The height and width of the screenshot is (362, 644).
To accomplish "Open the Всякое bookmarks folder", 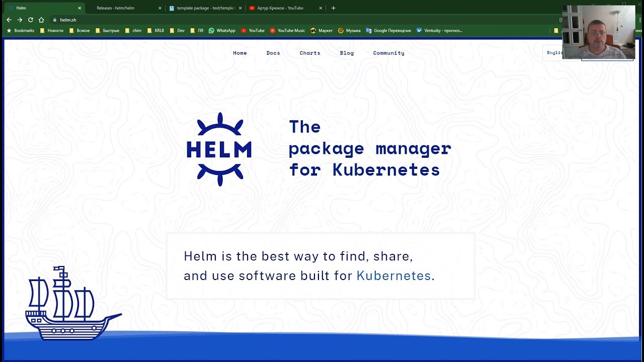I will [x=79, y=31].
